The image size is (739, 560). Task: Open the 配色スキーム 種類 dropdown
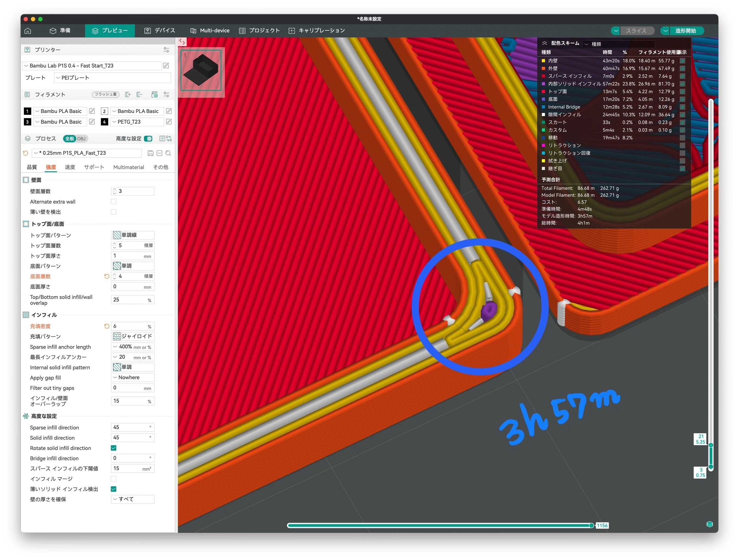coord(619,44)
